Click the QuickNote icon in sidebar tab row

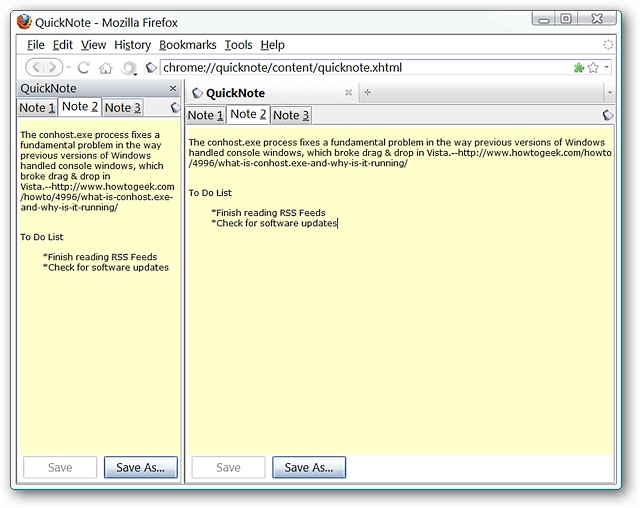tap(176, 107)
